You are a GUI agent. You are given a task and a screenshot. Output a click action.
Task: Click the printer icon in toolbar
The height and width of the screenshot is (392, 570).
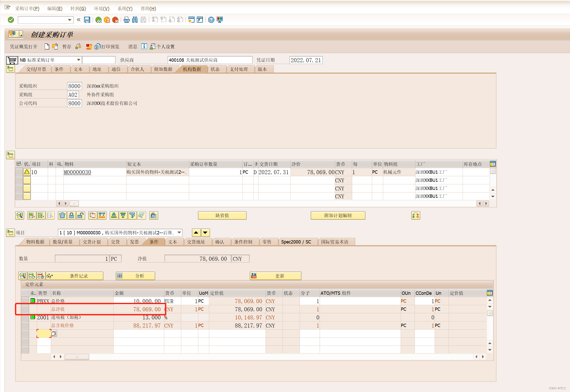point(126,20)
